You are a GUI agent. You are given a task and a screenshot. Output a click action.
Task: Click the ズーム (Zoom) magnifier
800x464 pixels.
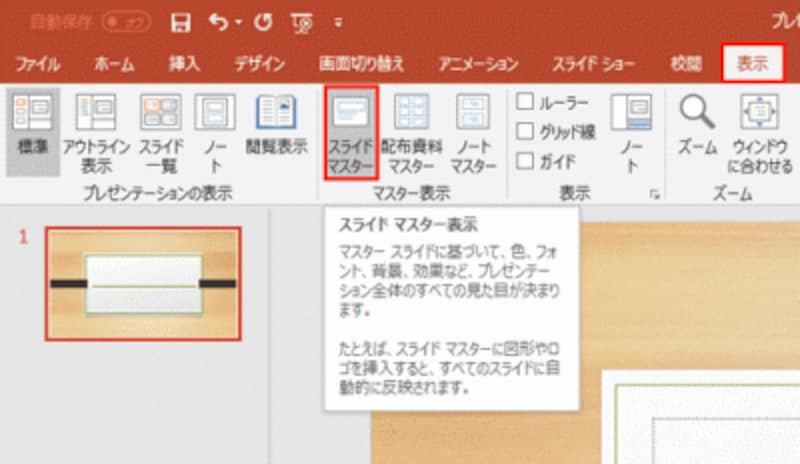click(697, 125)
